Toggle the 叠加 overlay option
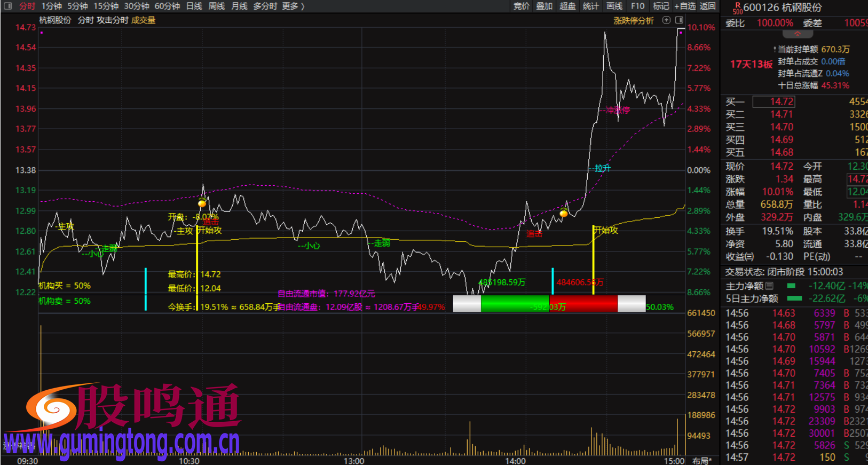This screenshot has width=868, height=465. pos(545,6)
